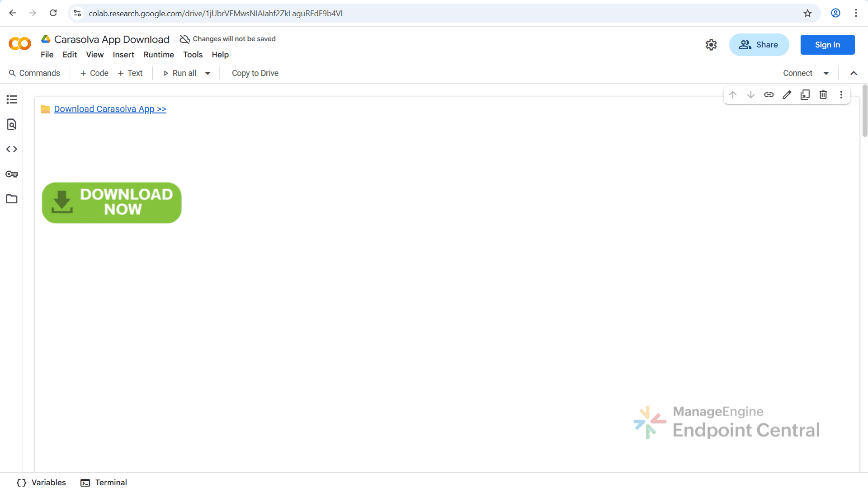The image size is (868, 488).
Task: Click the cell link icon
Action: tap(769, 95)
